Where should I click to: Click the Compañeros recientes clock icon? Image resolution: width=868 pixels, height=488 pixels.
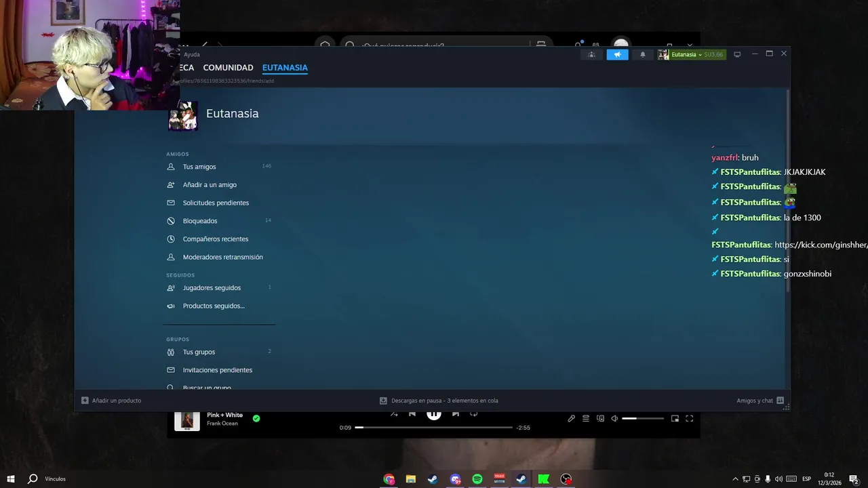(x=171, y=239)
